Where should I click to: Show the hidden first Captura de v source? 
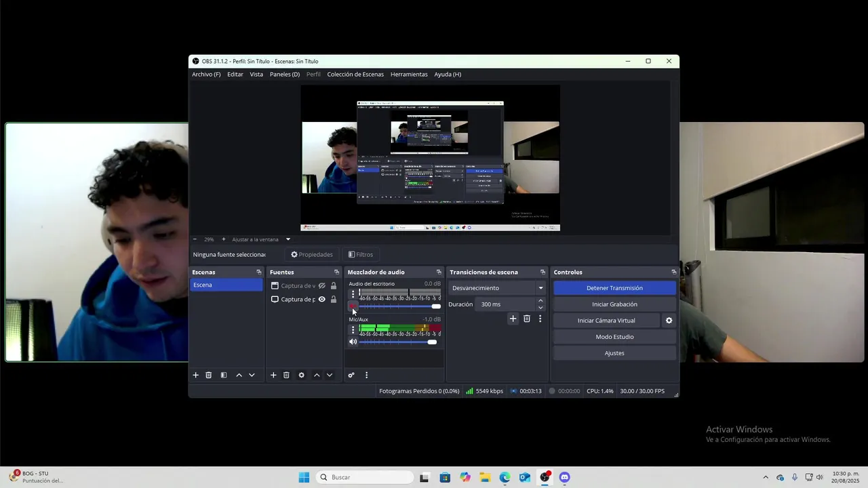click(x=322, y=286)
